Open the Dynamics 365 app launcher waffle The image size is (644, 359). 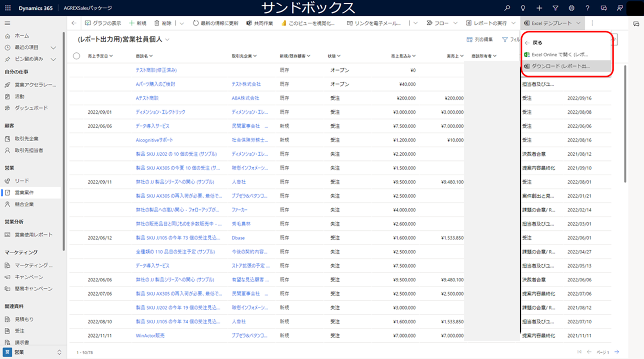[x=8, y=8]
